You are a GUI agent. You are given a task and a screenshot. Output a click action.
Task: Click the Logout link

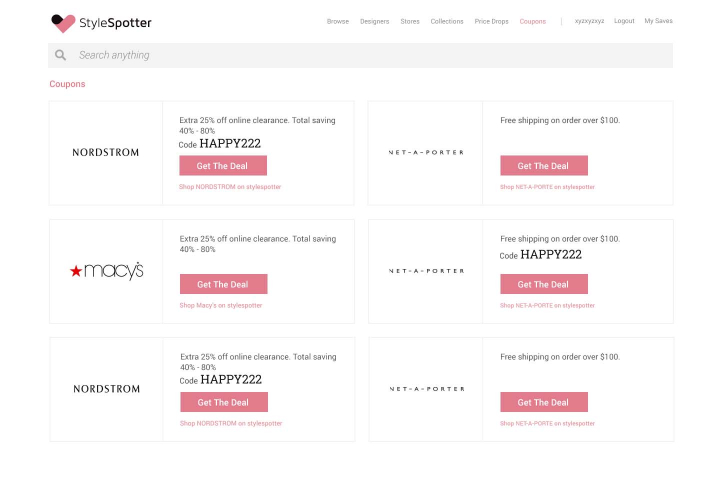pos(624,21)
